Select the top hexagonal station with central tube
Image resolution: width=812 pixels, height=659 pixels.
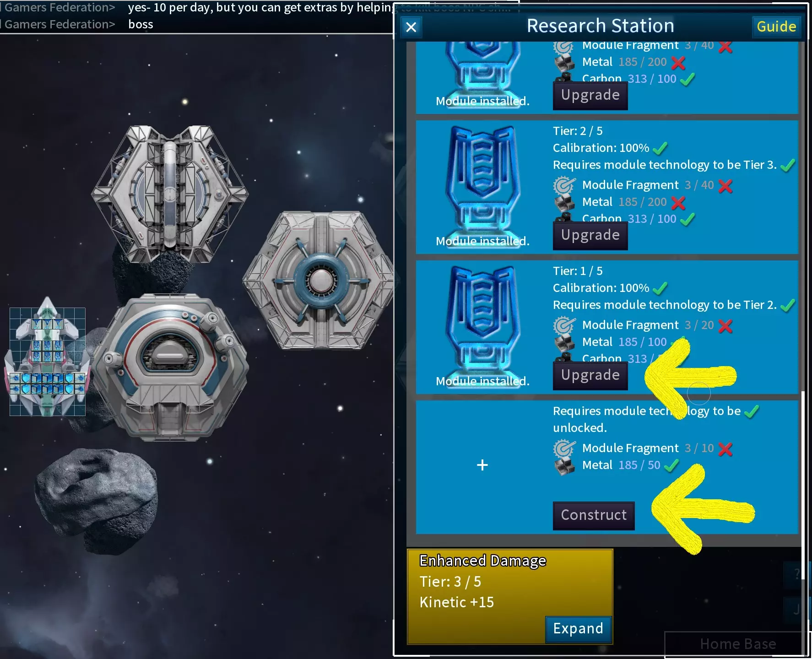point(170,194)
